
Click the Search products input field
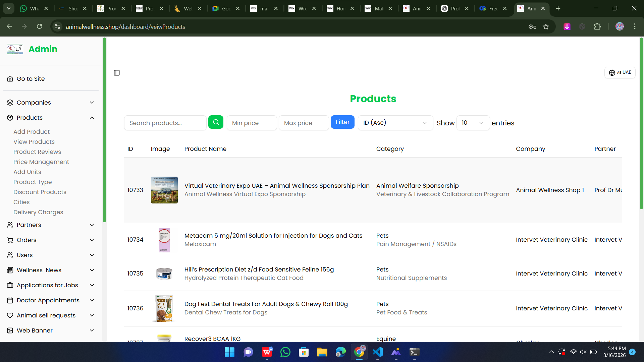[165, 123]
